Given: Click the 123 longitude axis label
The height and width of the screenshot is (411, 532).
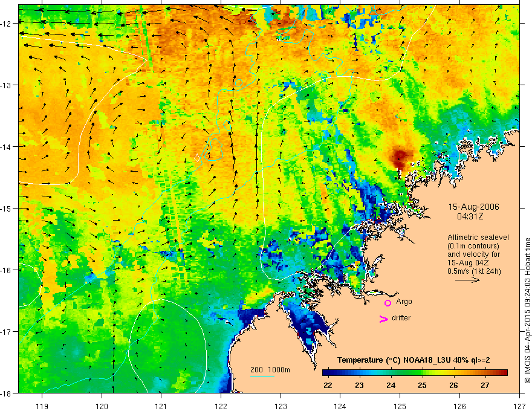Looking at the screenshot, I should coord(281,406).
